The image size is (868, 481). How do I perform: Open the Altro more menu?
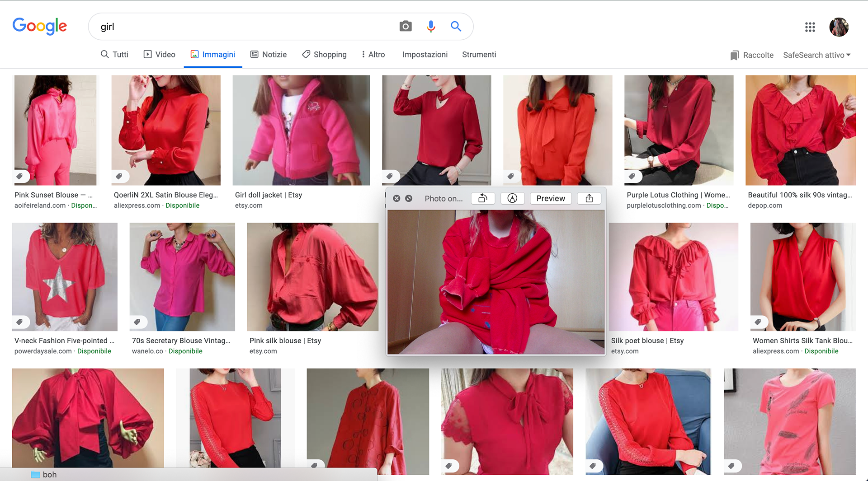pyautogui.click(x=373, y=55)
